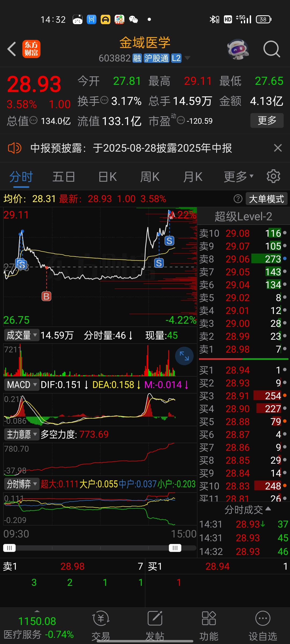Select 买10 row at 28.83
Viewport: 290px width, 644px height.
(243, 486)
